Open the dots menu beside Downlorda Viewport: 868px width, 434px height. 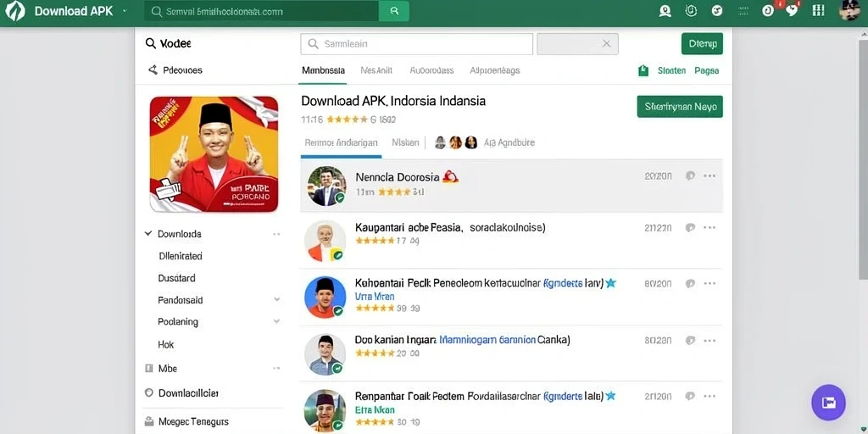[x=276, y=234]
